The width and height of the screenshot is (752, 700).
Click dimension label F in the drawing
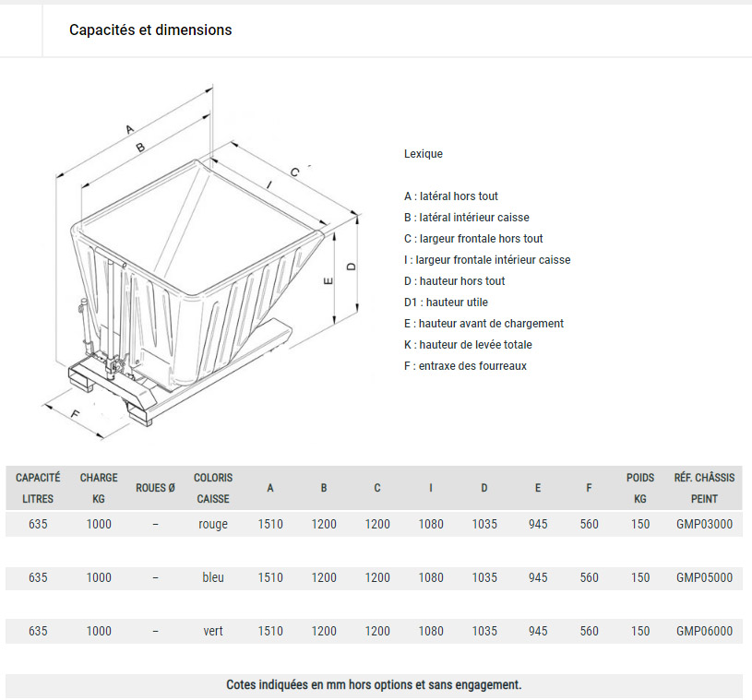click(x=76, y=414)
